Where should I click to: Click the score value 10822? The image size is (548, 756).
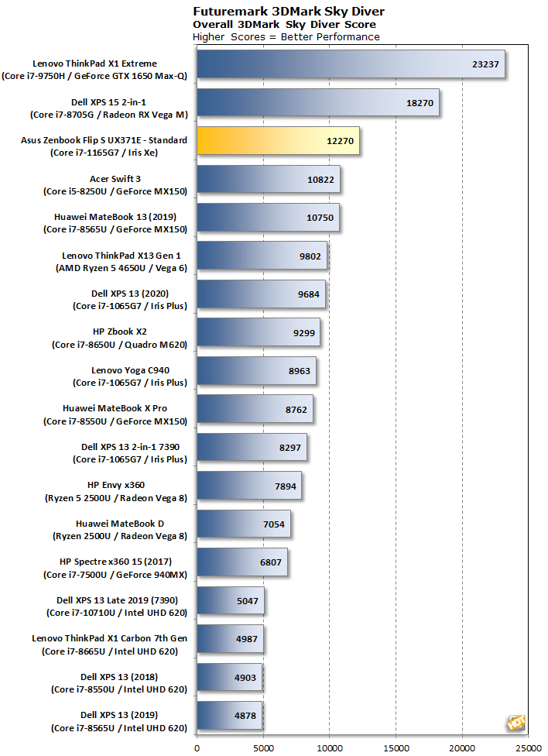point(320,180)
